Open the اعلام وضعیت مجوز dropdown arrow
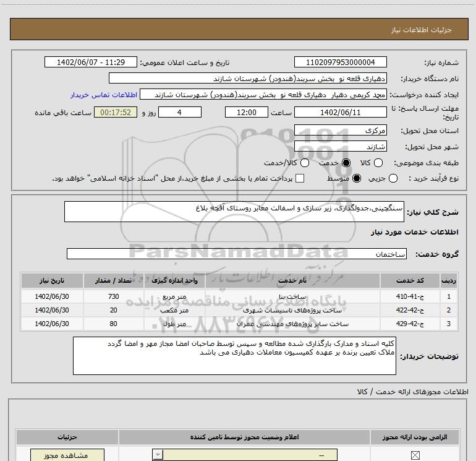Viewport: 476px width, 461px height. coord(158,455)
